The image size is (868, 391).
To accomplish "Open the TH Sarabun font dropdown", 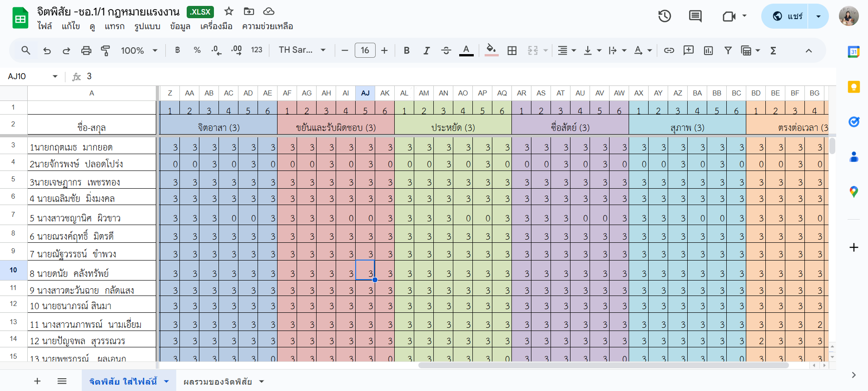I will click(302, 50).
